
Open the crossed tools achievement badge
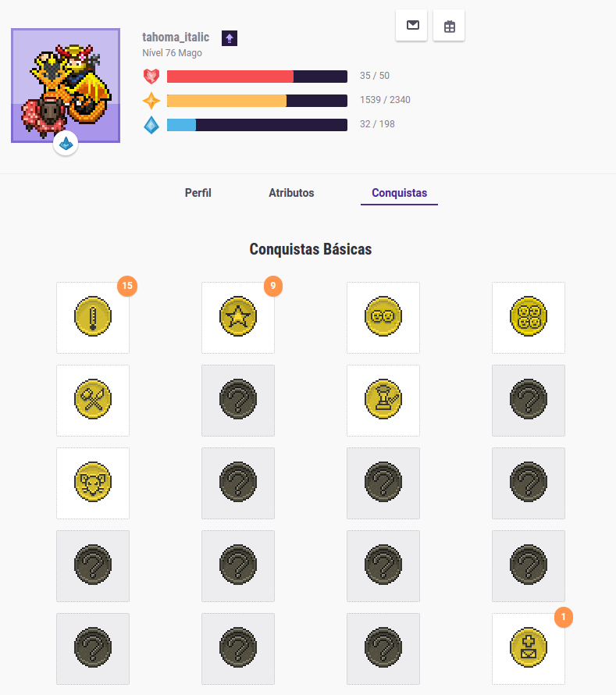pos(93,401)
